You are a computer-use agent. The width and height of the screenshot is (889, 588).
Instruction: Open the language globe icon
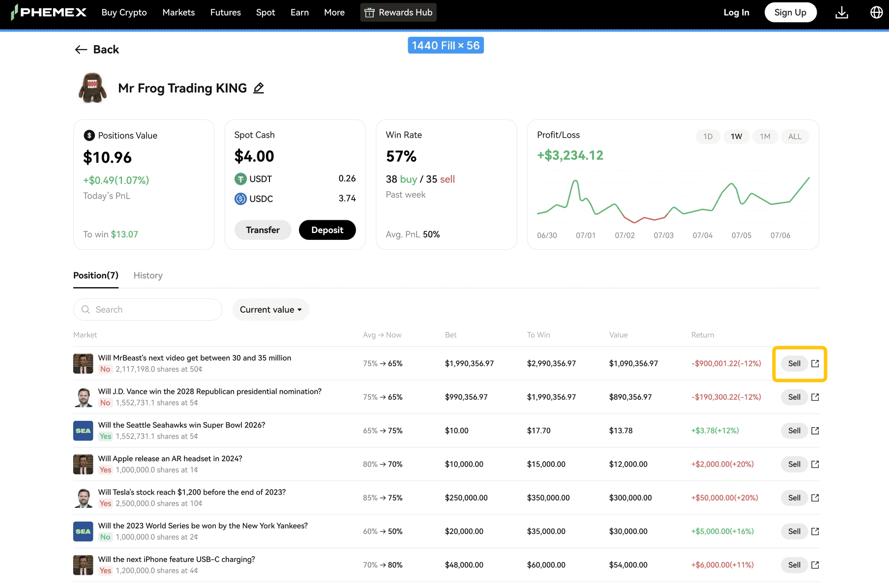tap(876, 12)
